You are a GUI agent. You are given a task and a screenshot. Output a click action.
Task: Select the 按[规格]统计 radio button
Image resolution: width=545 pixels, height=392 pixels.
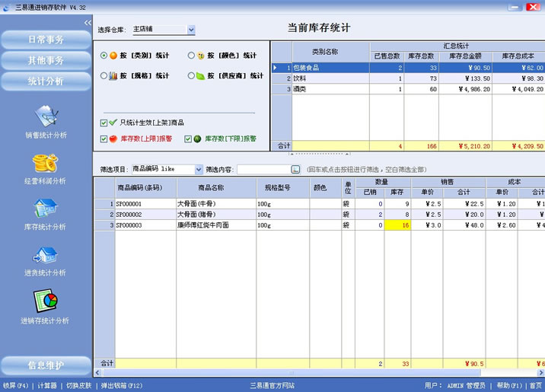coord(104,75)
